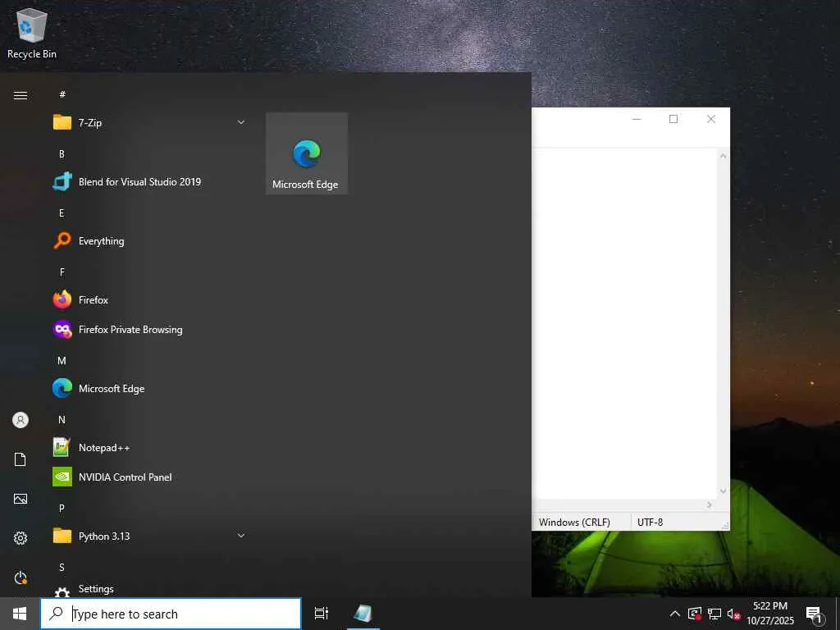The width and height of the screenshot is (840, 630).
Task: Select the S letter section header
Action: [x=62, y=567]
